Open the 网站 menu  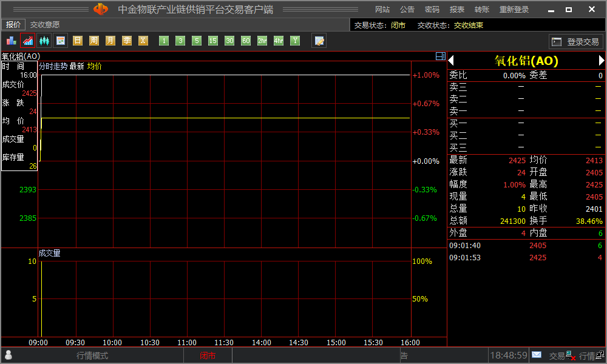point(382,9)
